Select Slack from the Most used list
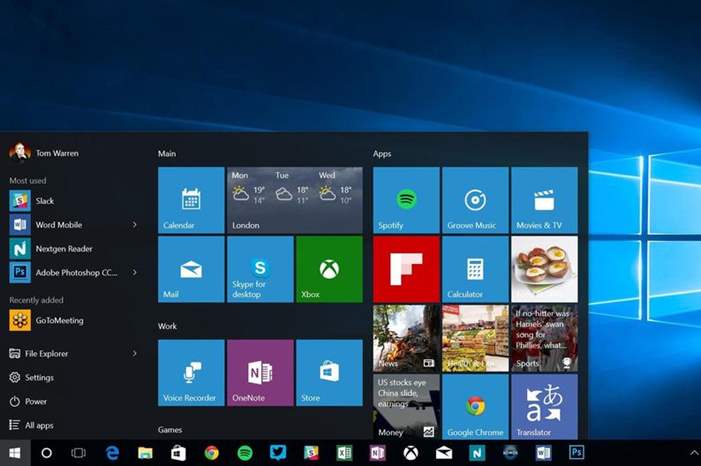Screen dimensions: 701x466 [x=45, y=201]
